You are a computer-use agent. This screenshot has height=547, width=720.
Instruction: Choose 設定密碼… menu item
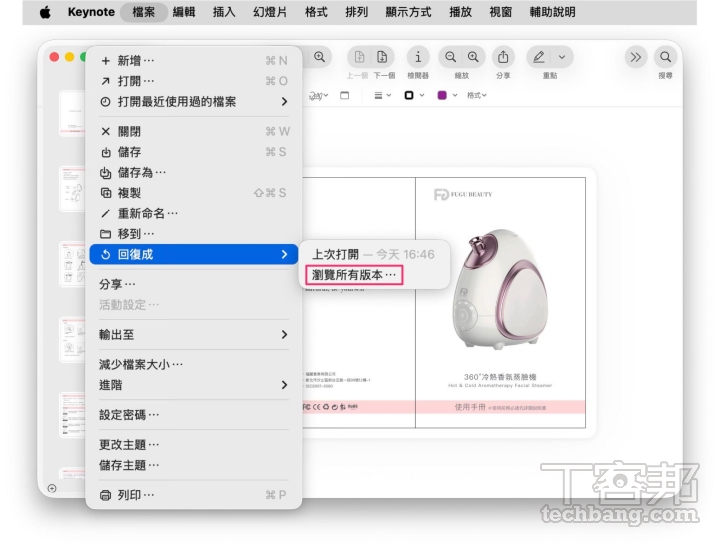pos(193,415)
